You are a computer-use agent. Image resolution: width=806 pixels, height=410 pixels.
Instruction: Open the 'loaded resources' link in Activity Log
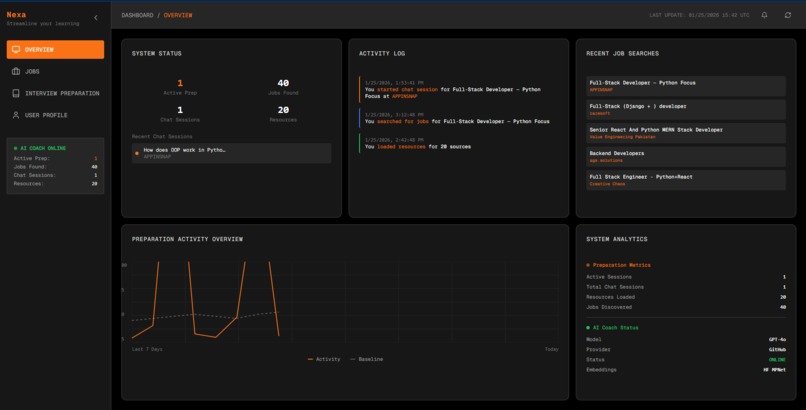click(401, 146)
